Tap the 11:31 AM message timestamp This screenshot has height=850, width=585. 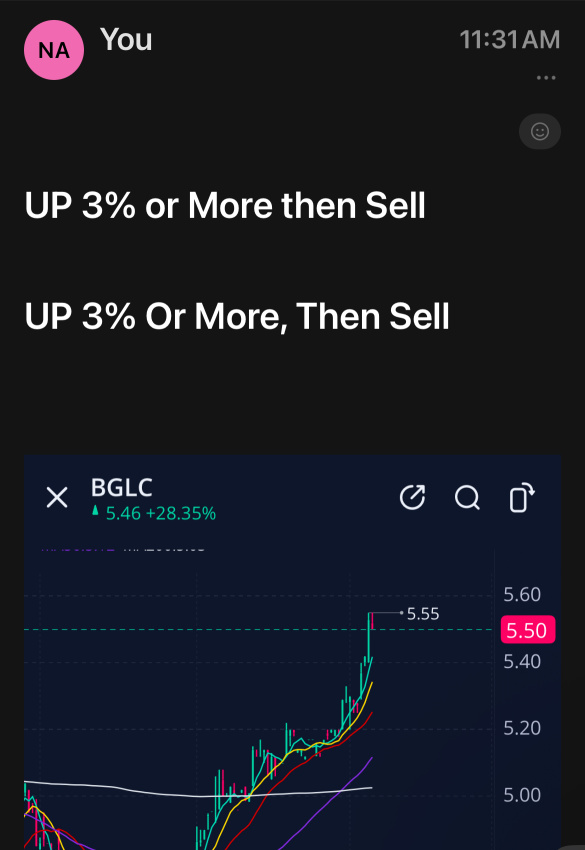coord(510,40)
